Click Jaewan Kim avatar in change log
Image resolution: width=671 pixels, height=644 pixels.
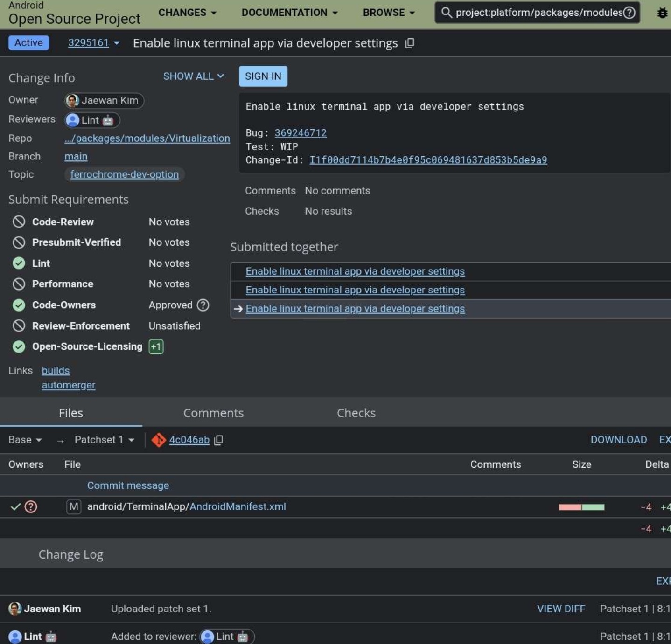15,609
